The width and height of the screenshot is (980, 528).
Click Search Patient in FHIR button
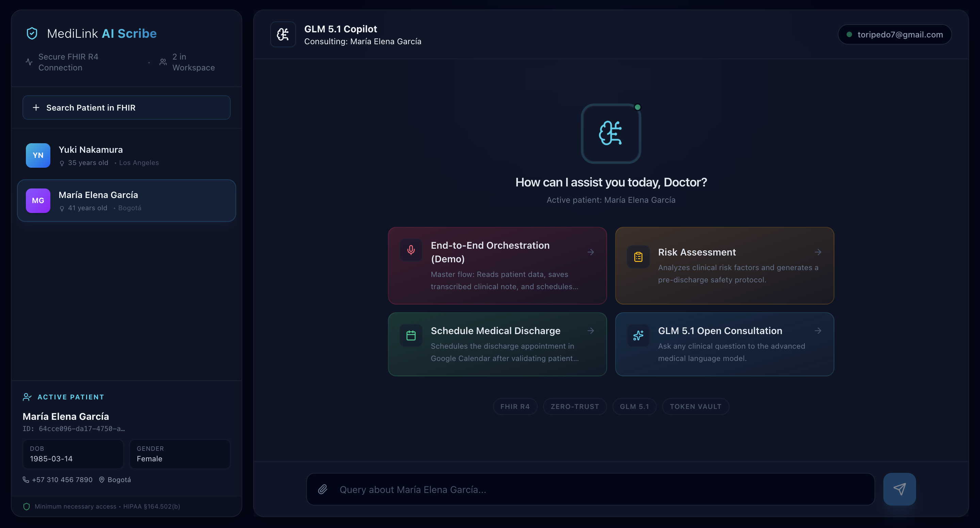(x=126, y=108)
